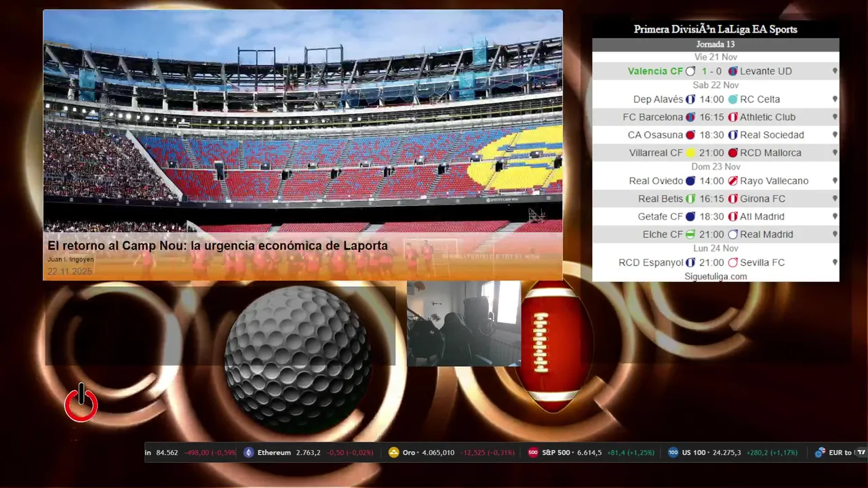This screenshot has height=488, width=868.
Task: Click the Ethereum price 2.763,2
Action: [x=308, y=453]
